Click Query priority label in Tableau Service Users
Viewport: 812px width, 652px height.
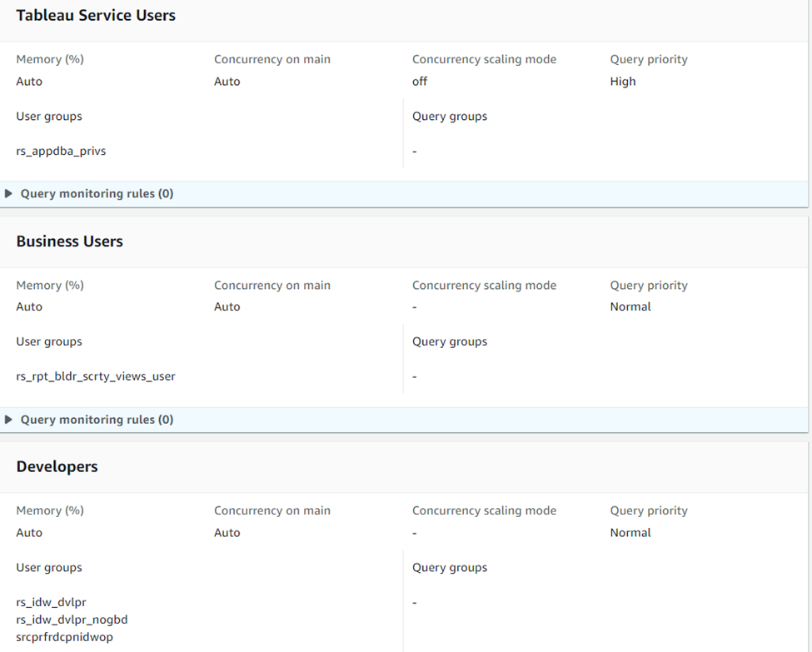(649, 60)
